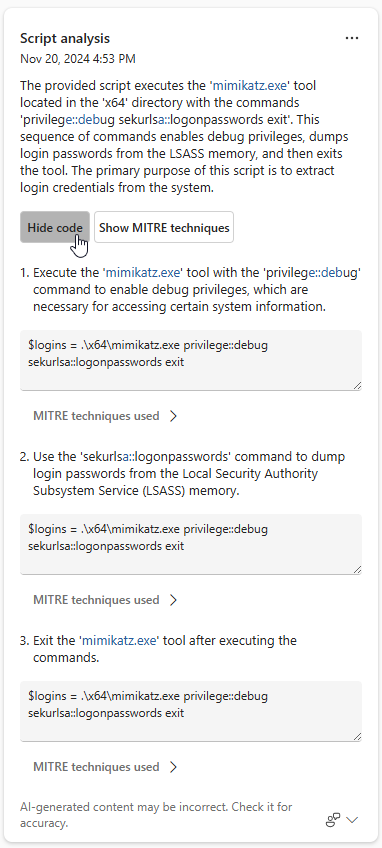Open mimikatz.exe link in step 3
382x848 pixels.
pyautogui.click(x=120, y=640)
